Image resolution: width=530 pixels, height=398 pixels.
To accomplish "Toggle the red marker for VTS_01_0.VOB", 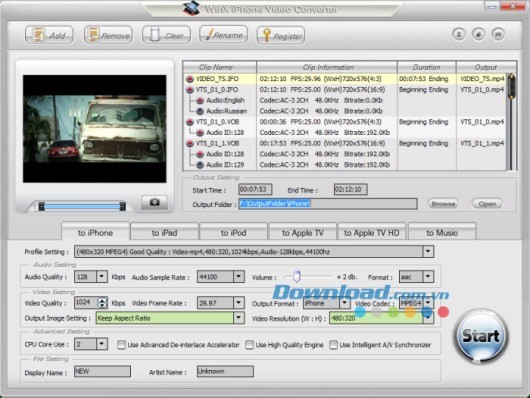I will point(190,122).
